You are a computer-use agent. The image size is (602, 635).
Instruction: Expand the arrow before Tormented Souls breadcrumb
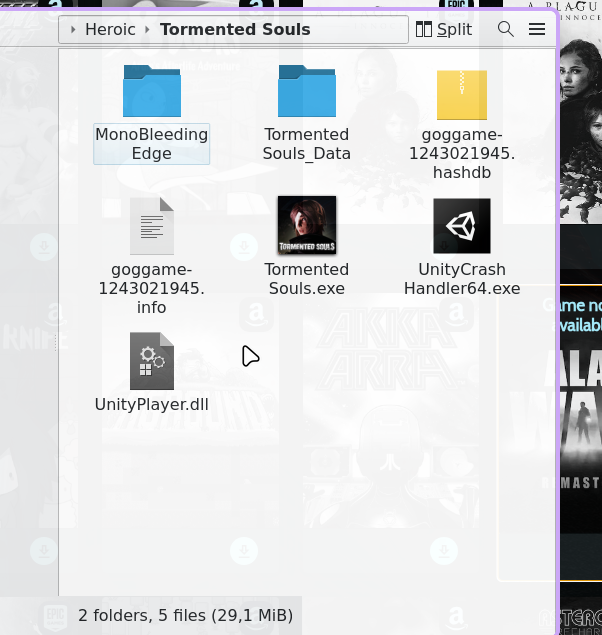(x=147, y=30)
